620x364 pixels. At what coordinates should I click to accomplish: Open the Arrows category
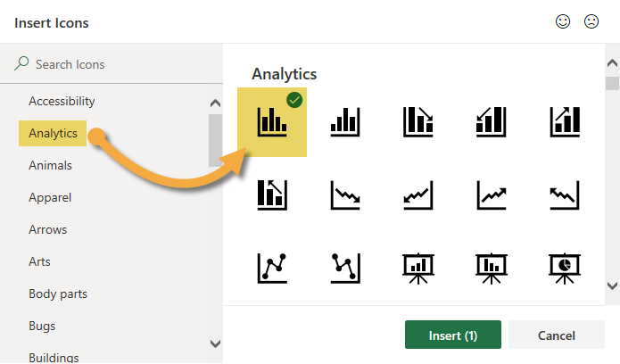click(48, 229)
